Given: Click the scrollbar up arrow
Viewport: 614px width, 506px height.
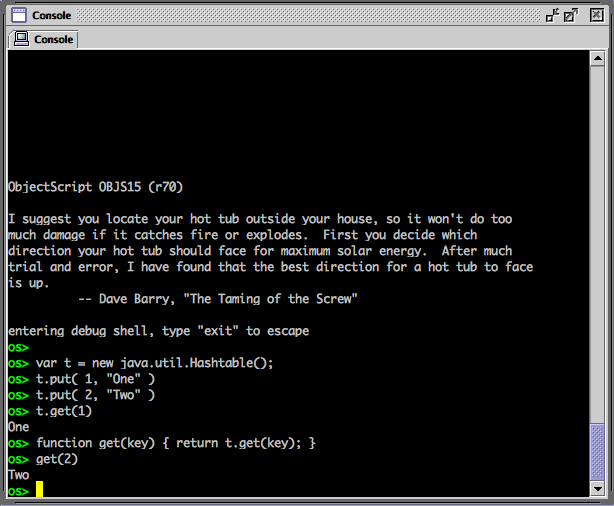Looking at the screenshot, I should pos(597,59).
